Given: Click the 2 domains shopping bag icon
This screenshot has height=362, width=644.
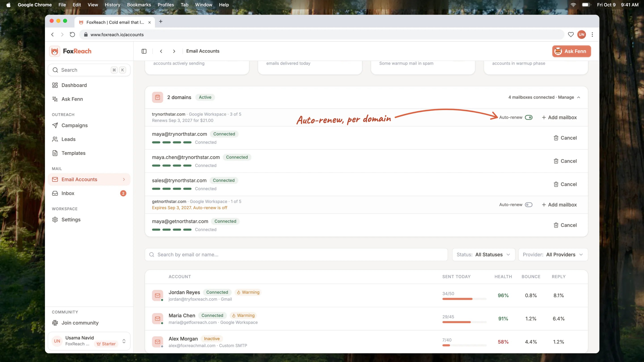Looking at the screenshot, I should coord(157,97).
